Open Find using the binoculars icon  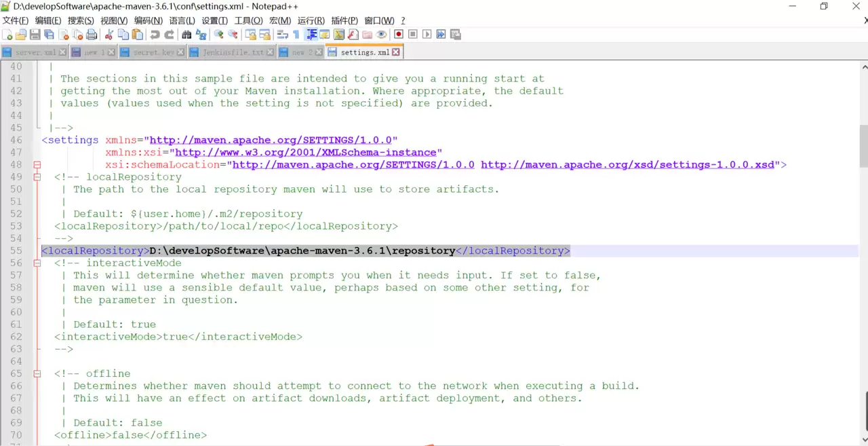coord(186,35)
